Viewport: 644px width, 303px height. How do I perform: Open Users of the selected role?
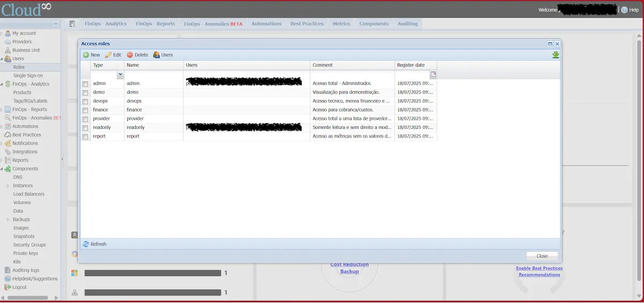pyautogui.click(x=163, y=55)
